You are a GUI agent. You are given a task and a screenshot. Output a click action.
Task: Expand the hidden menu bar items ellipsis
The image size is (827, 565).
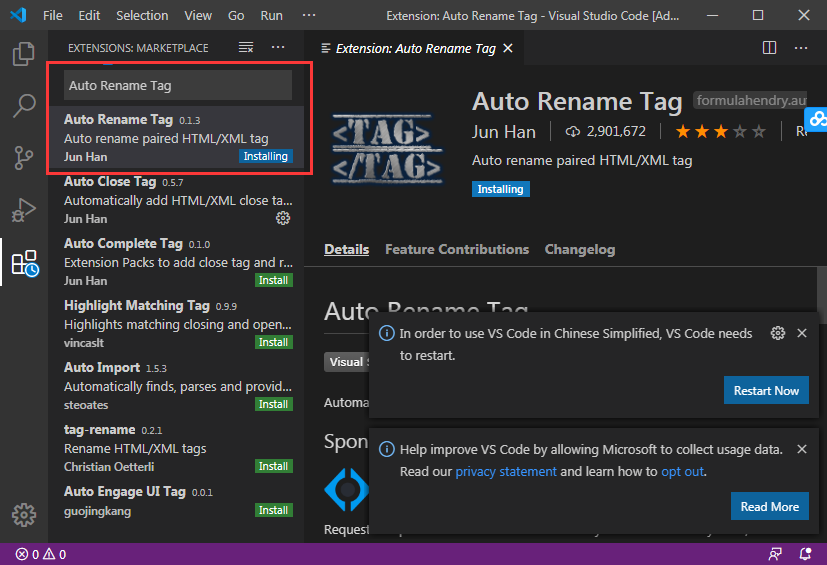(309, 15)
